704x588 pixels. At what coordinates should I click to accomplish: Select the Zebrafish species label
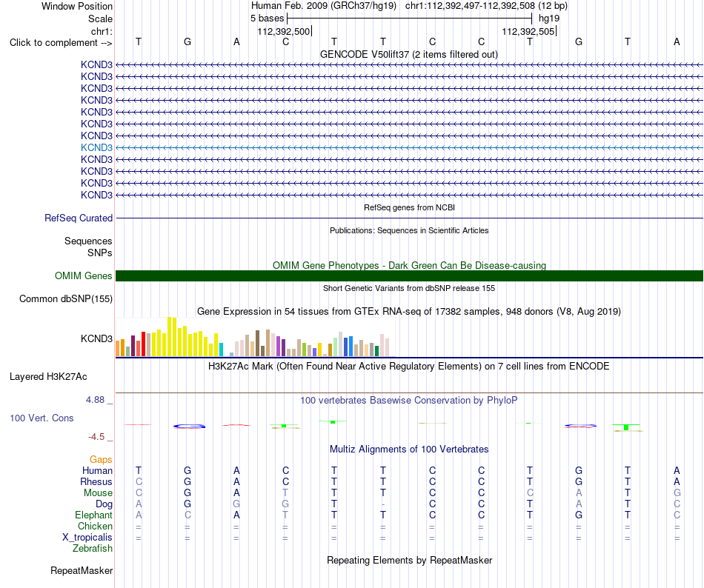pyautogui.click(x=93, y=549)
